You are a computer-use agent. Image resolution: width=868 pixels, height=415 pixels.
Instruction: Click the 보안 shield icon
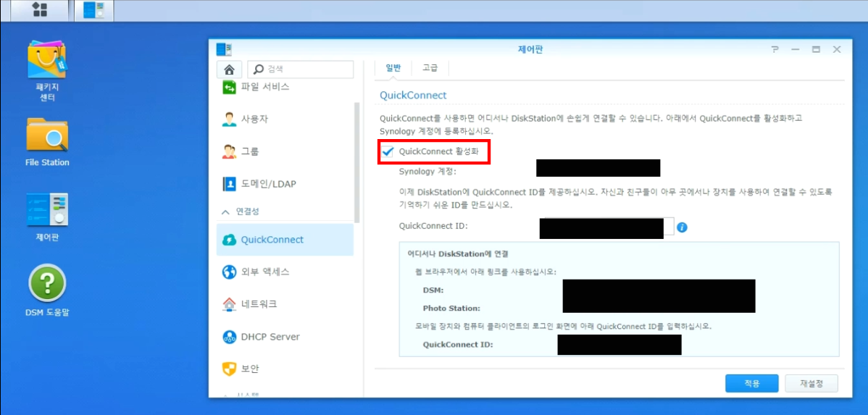229,369
